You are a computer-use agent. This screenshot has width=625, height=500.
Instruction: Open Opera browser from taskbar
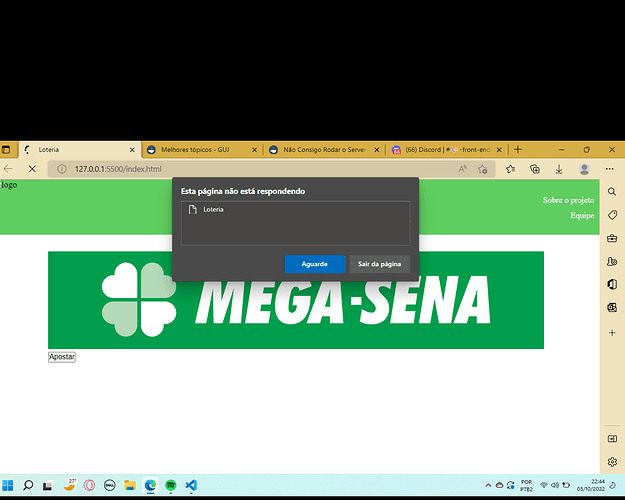click(x=89, y=485)
